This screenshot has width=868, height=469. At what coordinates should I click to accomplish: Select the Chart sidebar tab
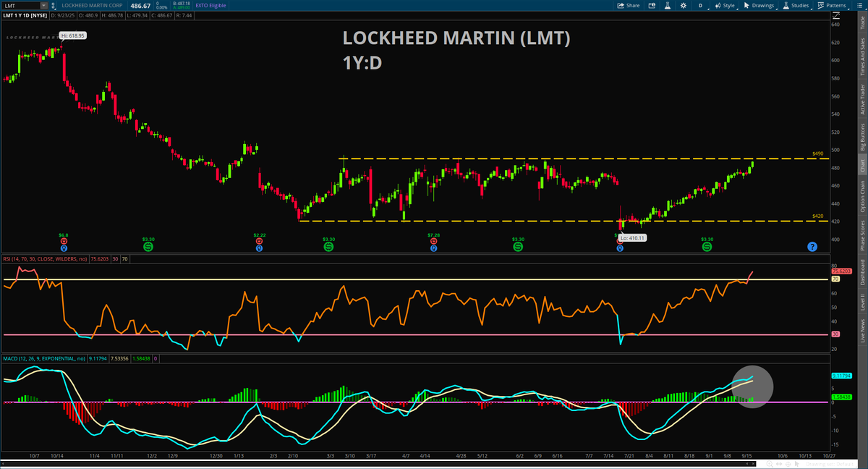(x=861, y=165)
